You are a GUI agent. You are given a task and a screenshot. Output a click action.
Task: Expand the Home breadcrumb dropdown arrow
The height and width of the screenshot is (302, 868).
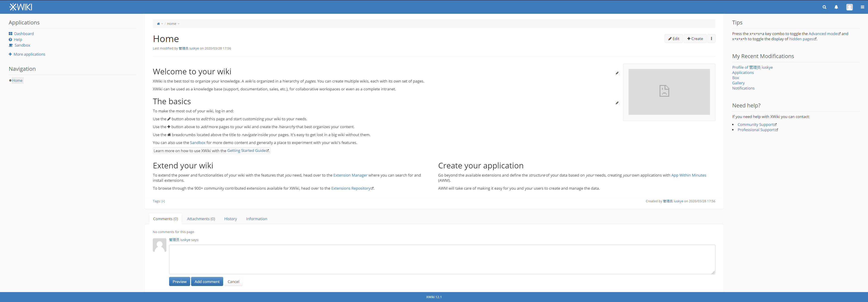[x=179, y=24]
